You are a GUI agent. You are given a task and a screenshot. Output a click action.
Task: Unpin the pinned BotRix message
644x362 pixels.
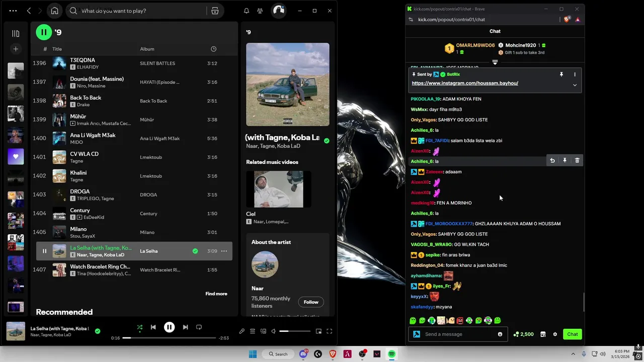561,74
